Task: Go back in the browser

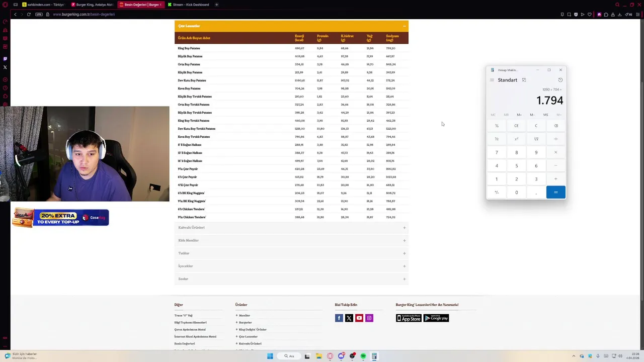Action: (x=15, y=14)
